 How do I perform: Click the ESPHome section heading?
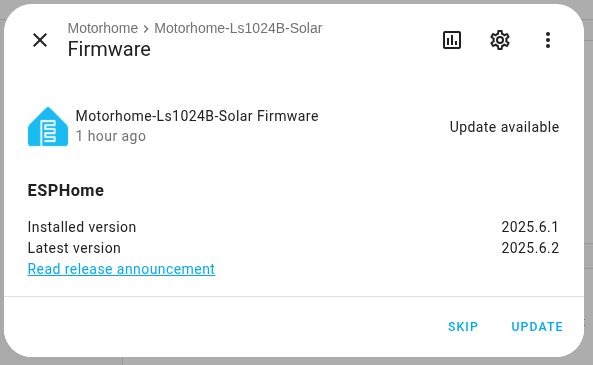click(65, 190)
